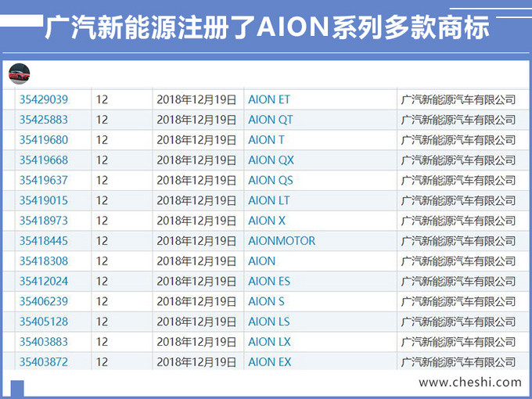The image size is (532, 399).
Task: Open registration number 35419668
Action: point(44,160)
